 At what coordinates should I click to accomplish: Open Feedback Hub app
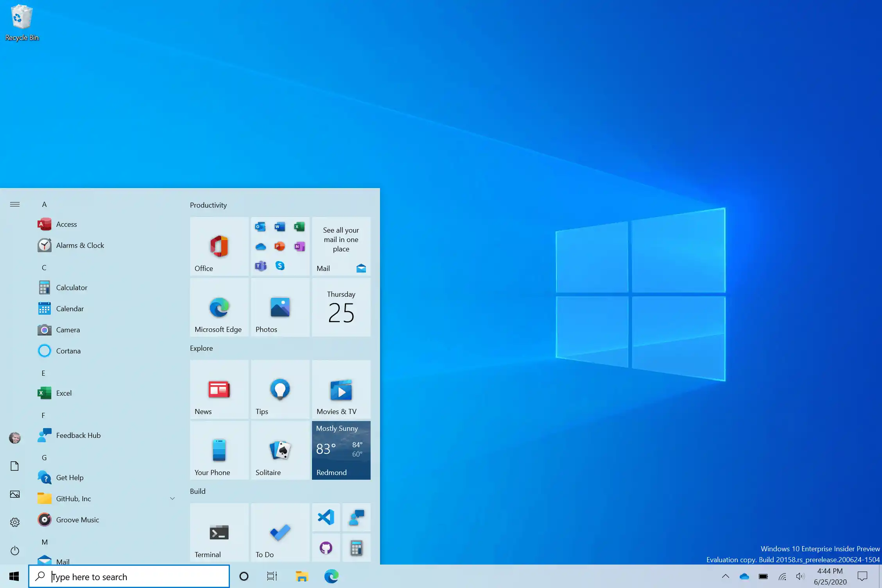(x=78, y=435)
